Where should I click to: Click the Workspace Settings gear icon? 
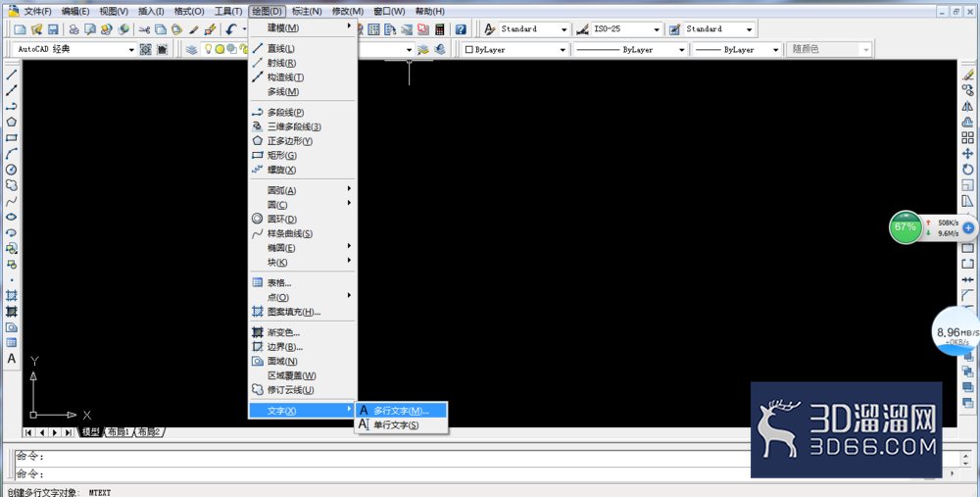146,49
